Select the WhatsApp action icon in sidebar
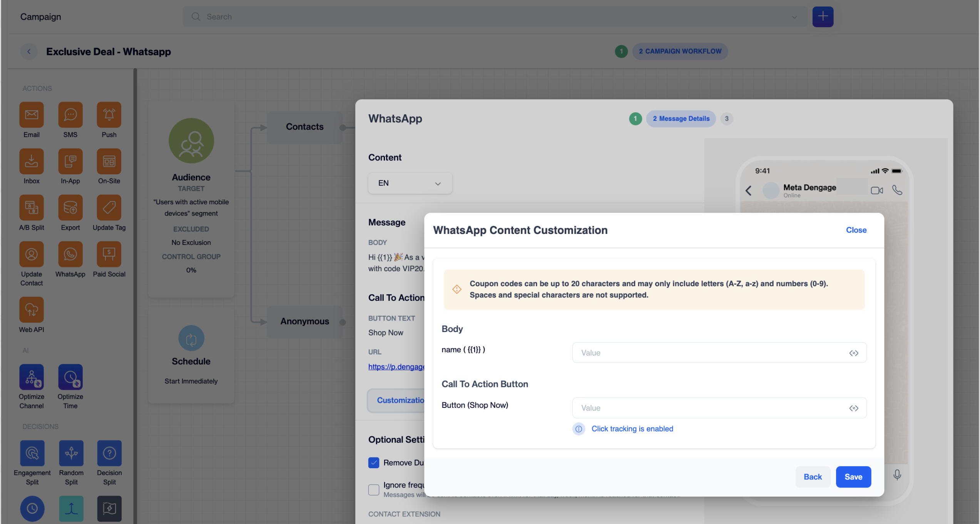This screenshot has height=524, width=980. (x=70, y=254)
